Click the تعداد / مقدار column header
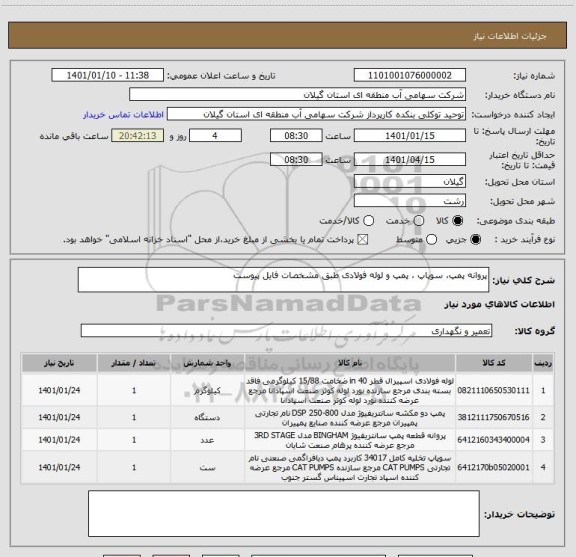Image resolution: width=576 pixels, height=557 pixels. click(x=134, y=363)
